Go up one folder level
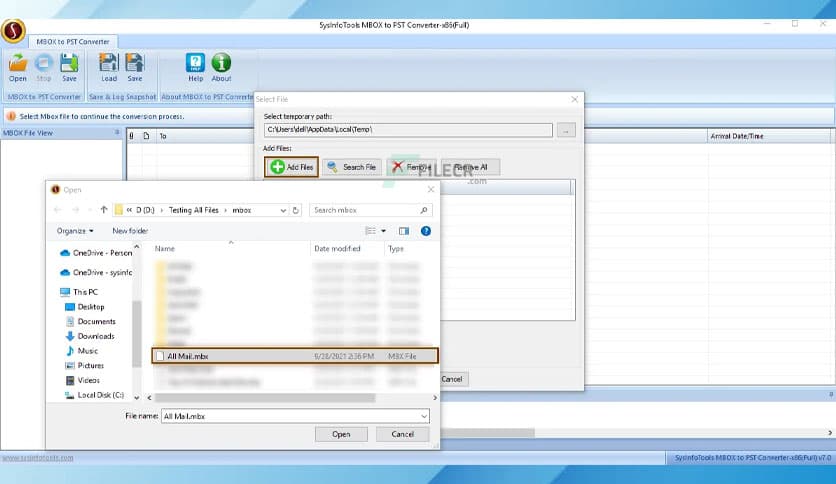The width and height of the screenshot is (836, 484). [104, 210]
